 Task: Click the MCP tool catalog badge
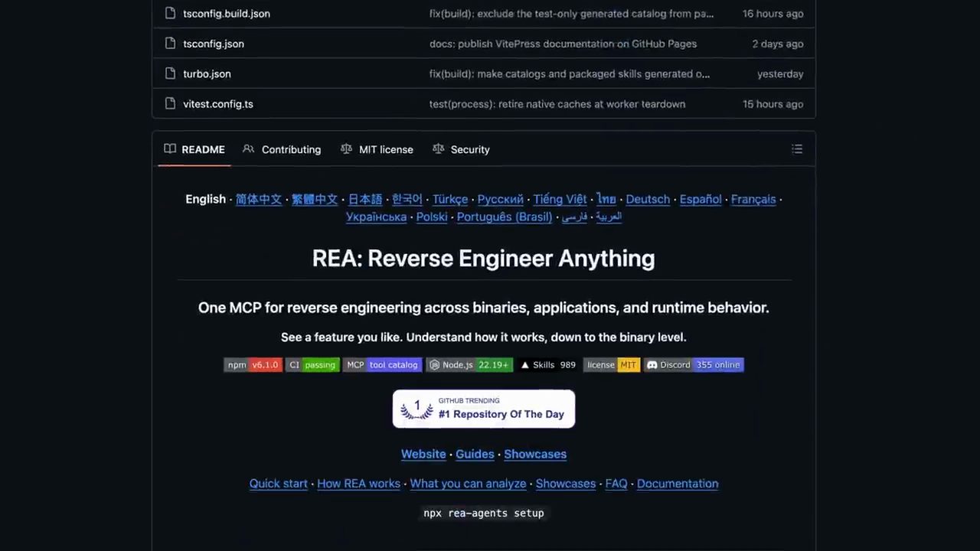(x=382, y=365)
